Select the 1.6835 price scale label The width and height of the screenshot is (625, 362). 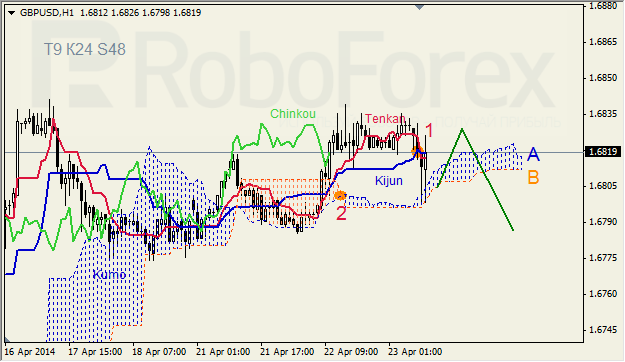[x=603, y=114]
